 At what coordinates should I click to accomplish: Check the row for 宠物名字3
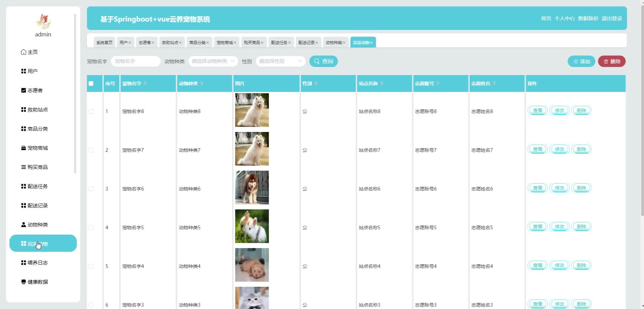(91, 305)
